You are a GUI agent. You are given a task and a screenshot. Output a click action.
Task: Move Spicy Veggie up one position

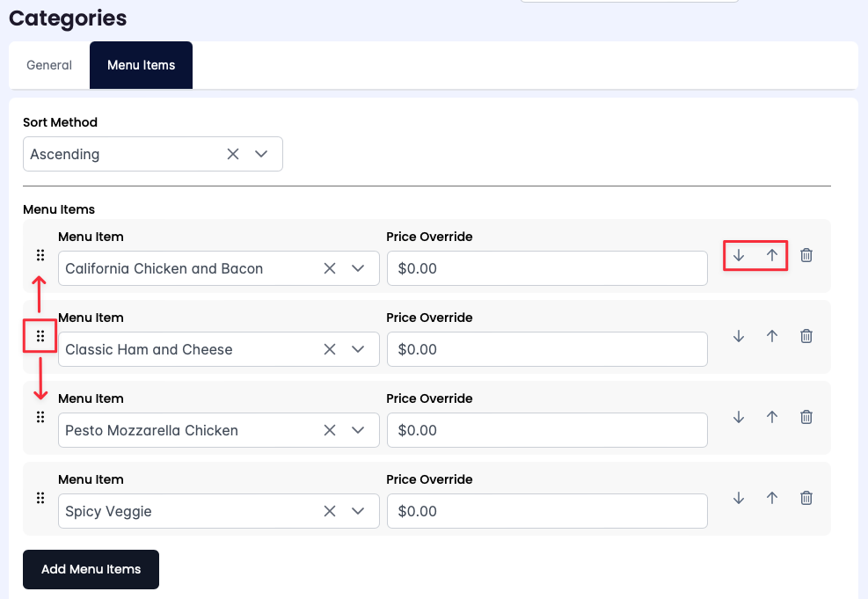771,497
